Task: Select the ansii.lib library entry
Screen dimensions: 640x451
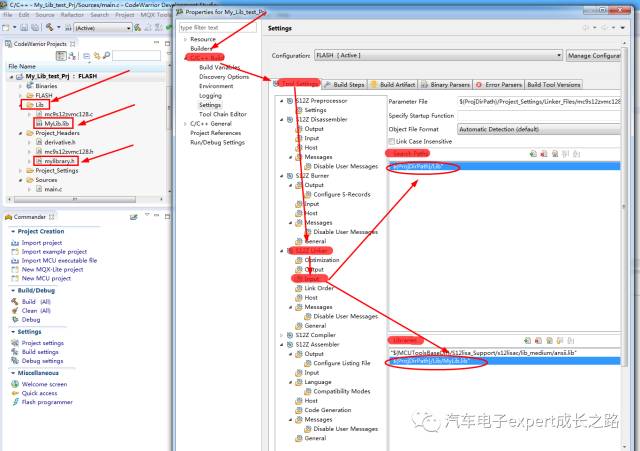Action: pos(504,353)
